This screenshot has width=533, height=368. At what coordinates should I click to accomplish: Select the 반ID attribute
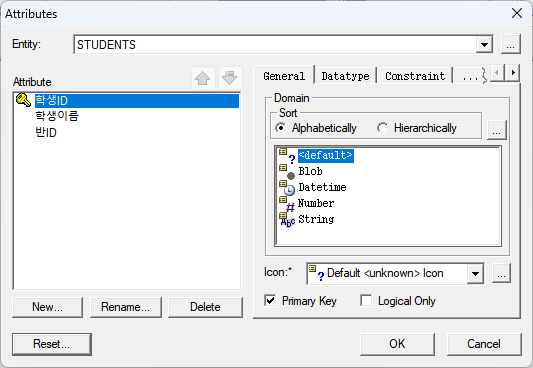point(46,132)
